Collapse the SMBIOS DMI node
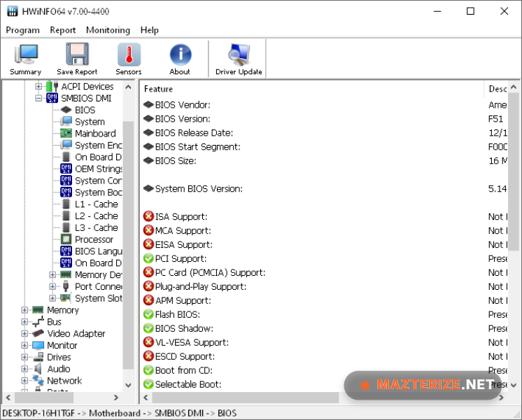The width and height of the screenshot is (522, 420). (x=38, y=98)
